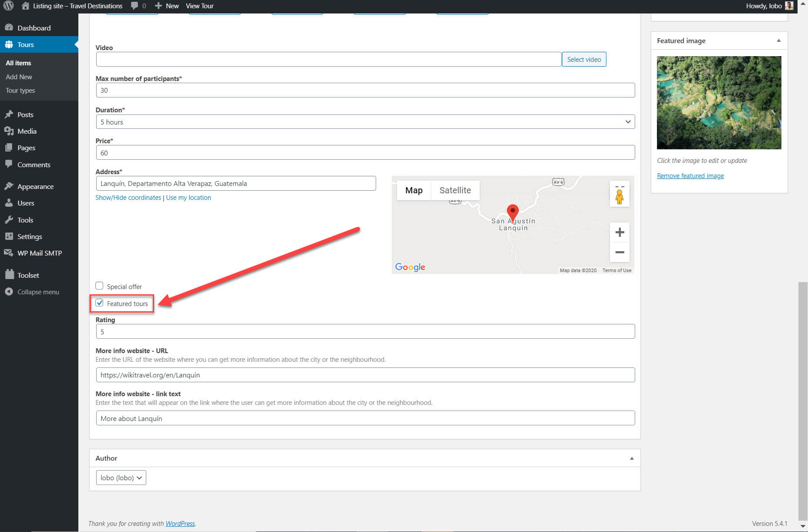Click the Settings sliders icon

(x=9, y=236)
